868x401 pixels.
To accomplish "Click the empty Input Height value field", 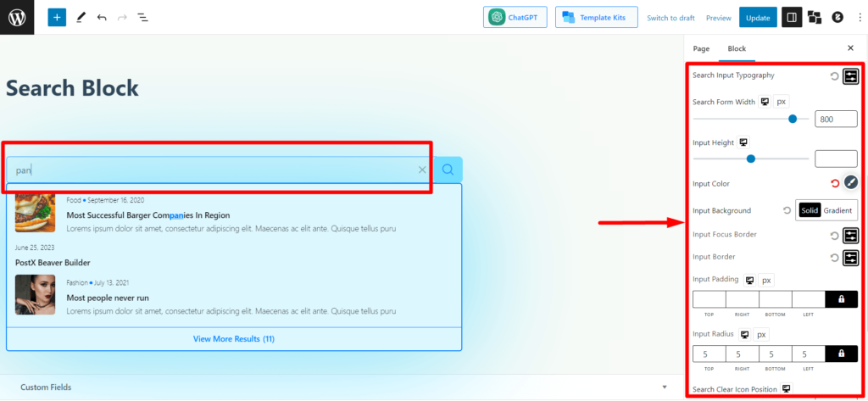I will 836,159.
